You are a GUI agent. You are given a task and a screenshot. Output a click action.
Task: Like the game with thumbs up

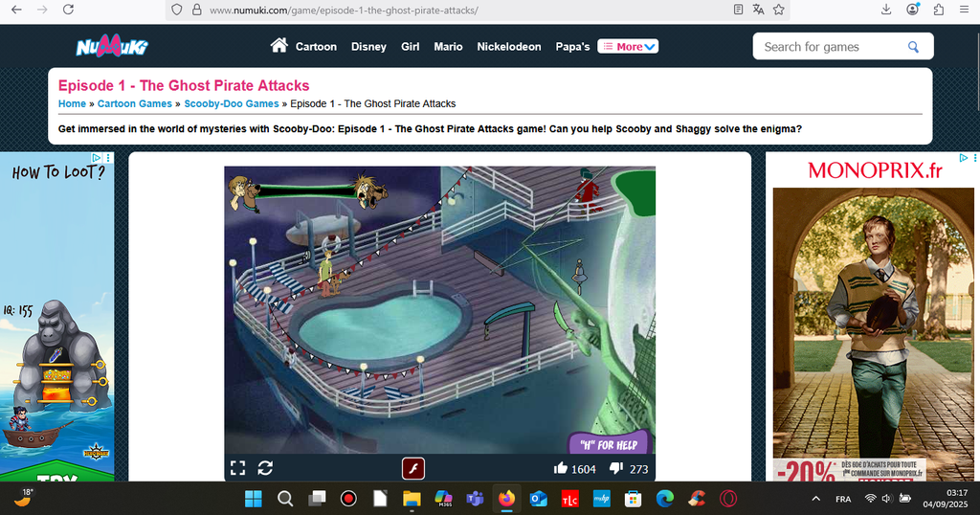click(x=561, y=467)
